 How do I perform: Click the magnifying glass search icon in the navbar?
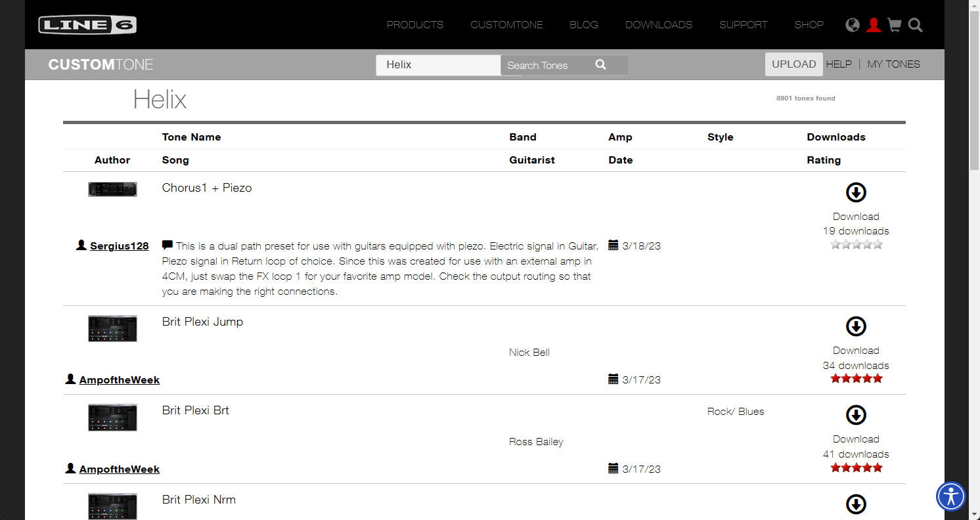point(915,25)
